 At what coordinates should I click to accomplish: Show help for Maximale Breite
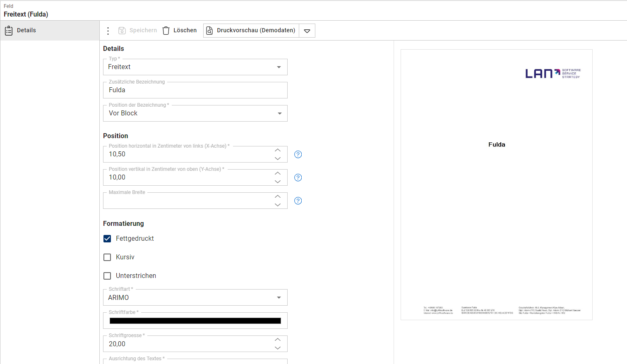pyautogui.click(x=298, y=201)
